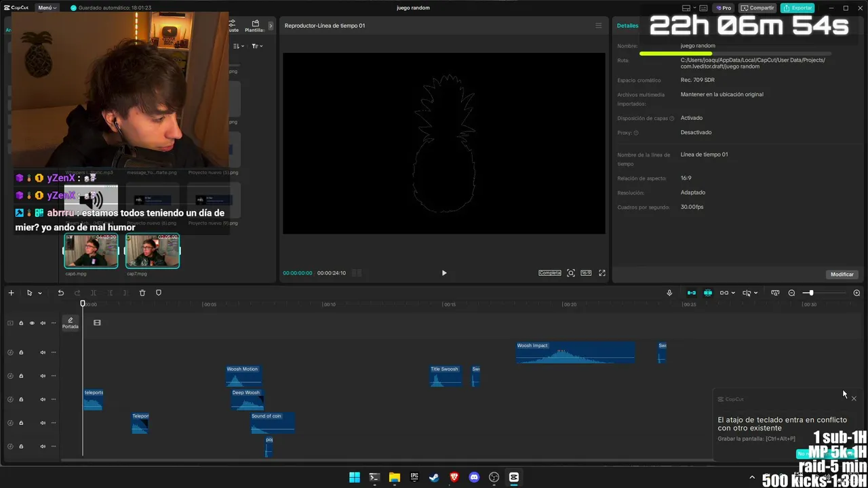Mute the Woosh Impact audio track
Image resolution: width=868 pixels, height=488 pixels.
pos(43,352)
